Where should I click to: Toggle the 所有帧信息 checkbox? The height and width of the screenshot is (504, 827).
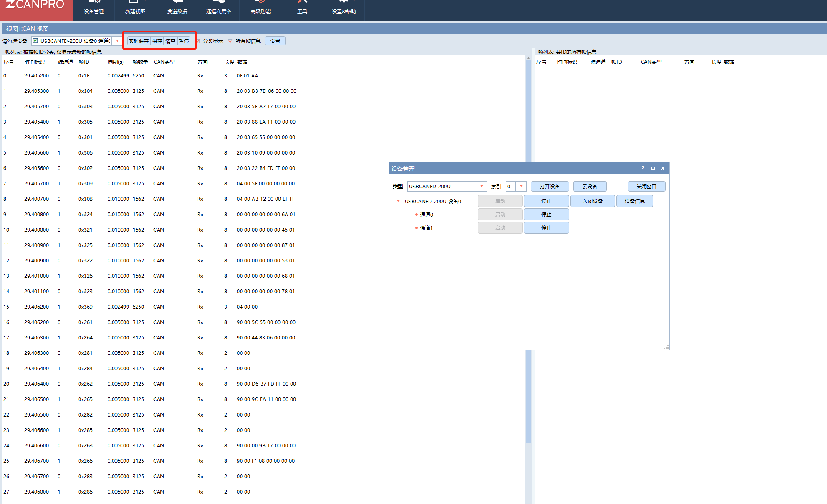point(231,41)
